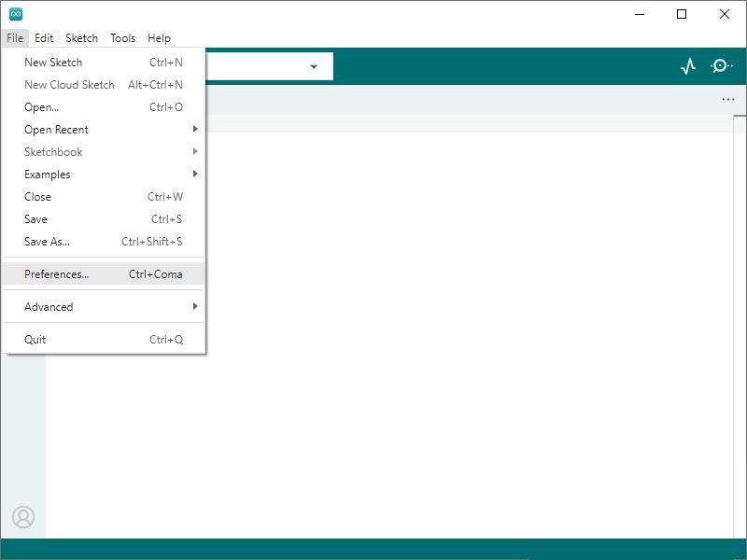Expand the Examples submenu
Image resolution: width=747 pixels, height=560 pixels.
tap(104, 175)
